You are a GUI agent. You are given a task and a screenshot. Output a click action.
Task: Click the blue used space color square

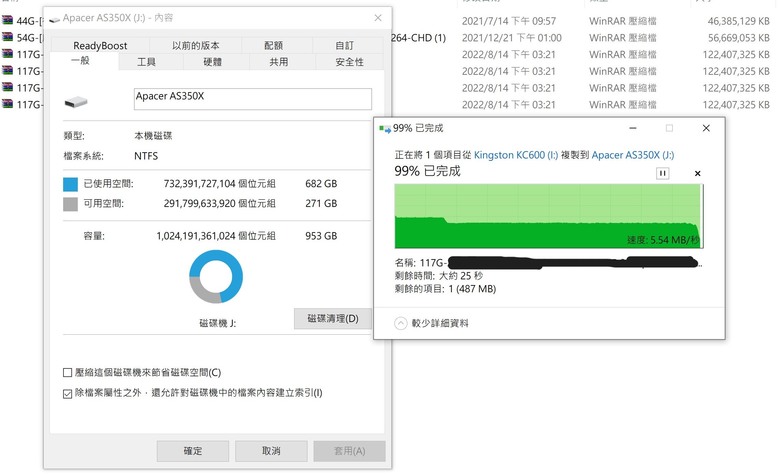(x=71, y=184)
